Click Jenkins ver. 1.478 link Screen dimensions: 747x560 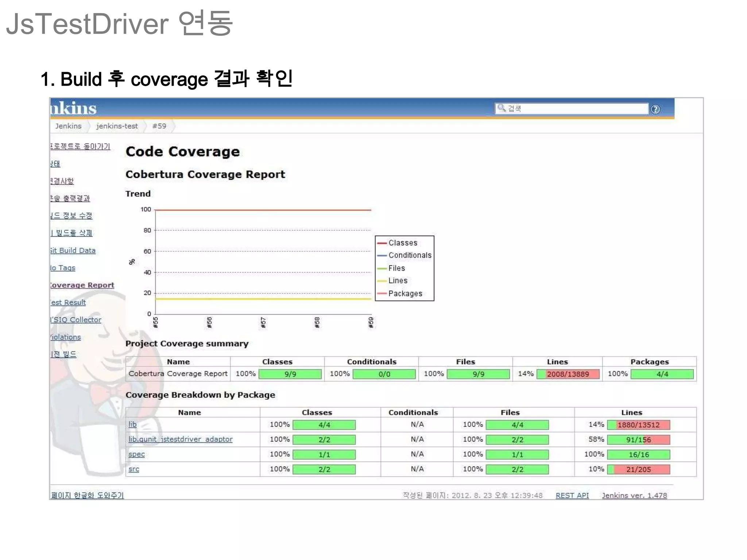point(634,495)
